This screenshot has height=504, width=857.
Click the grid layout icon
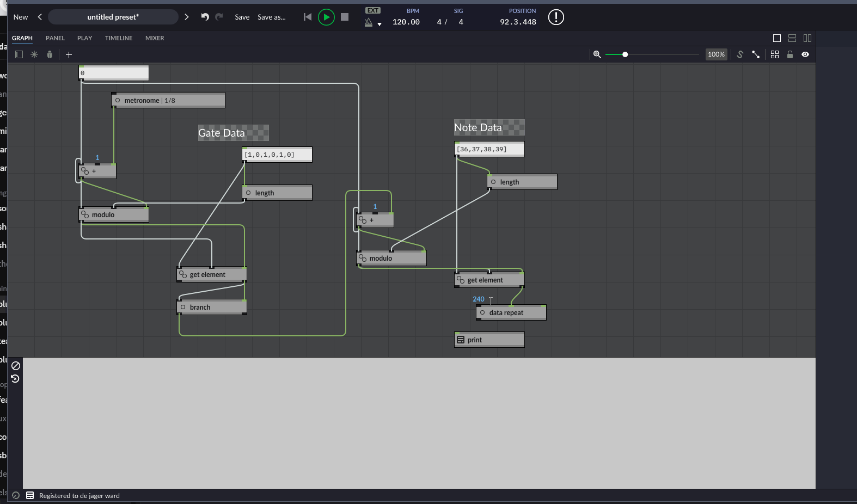point(775,54)
